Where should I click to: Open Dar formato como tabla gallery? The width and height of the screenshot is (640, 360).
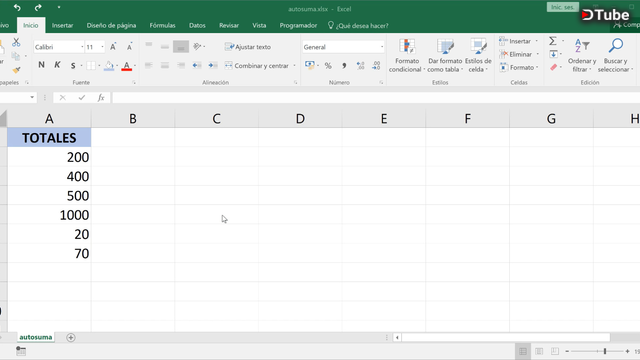pos(445,56)
